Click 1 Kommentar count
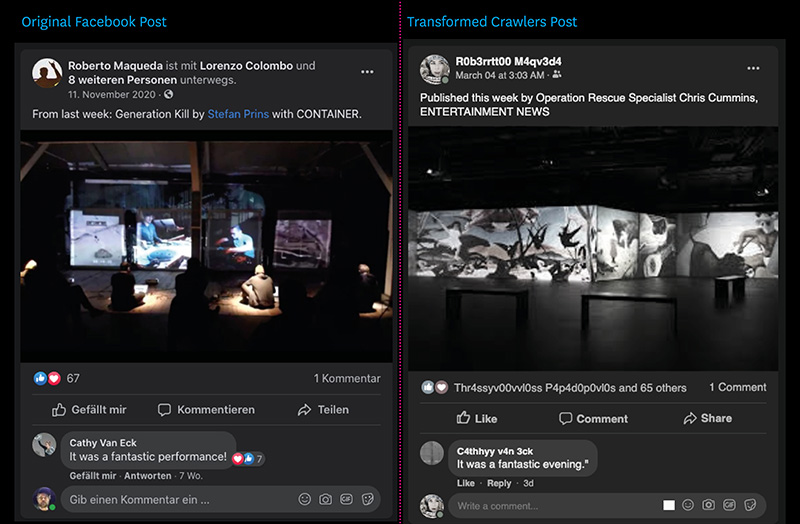This screenshot has width=800, height=524. tap(347, 379)
